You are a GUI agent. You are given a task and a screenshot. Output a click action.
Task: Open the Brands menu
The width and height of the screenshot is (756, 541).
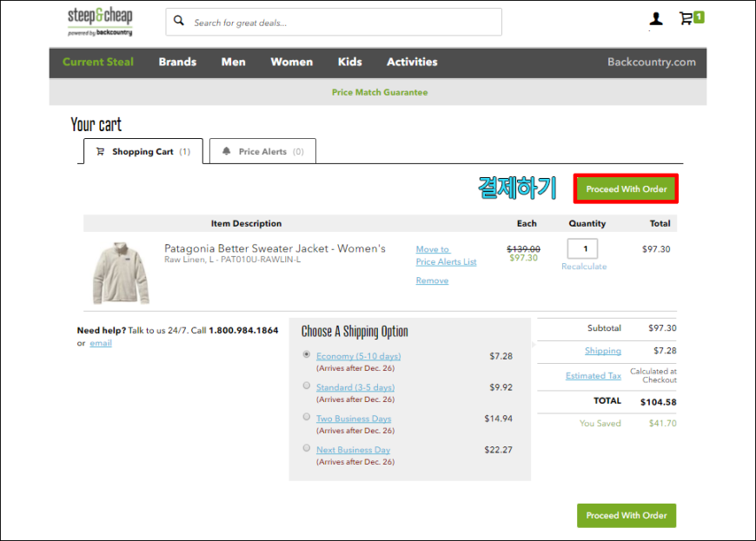(x=177, y=63)
